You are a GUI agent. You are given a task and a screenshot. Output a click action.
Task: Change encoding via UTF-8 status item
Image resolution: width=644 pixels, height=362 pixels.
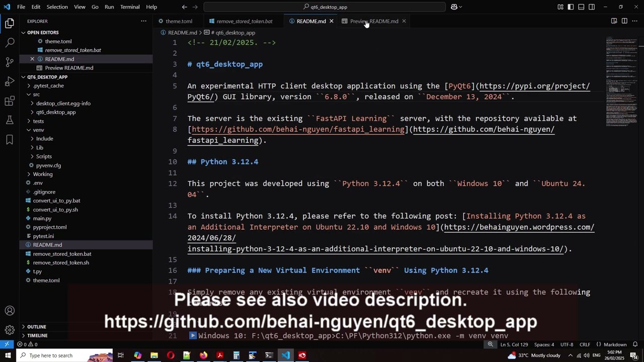[567, 344]
